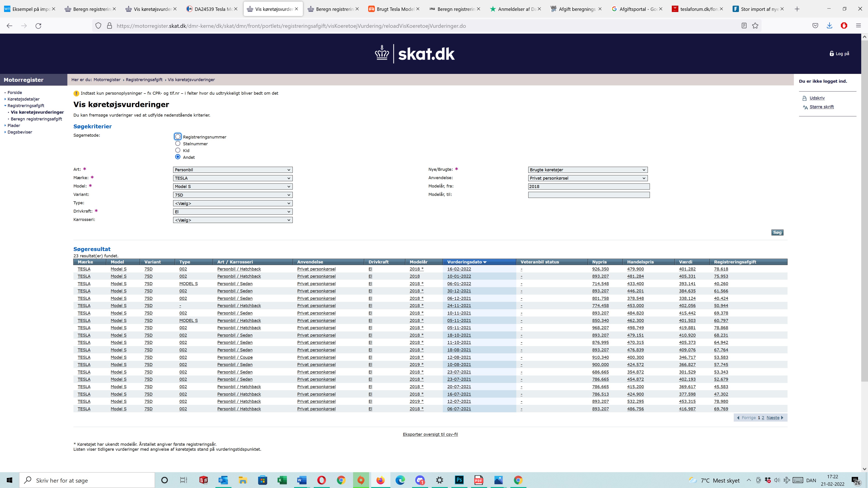Image resolution: width=868 pixels, height=488 pixels.
Task: Open the Variant dropdown showing 75D
Action: coord(233,195)
